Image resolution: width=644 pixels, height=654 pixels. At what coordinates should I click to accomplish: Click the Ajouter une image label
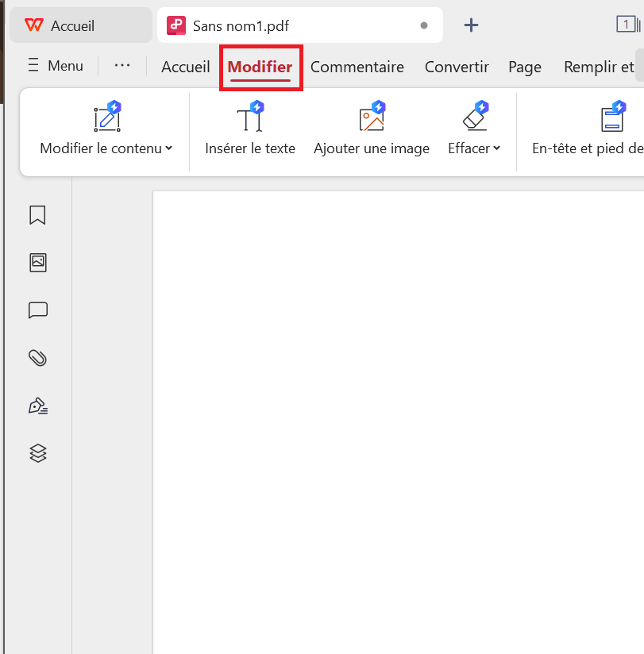click(372, 148)
